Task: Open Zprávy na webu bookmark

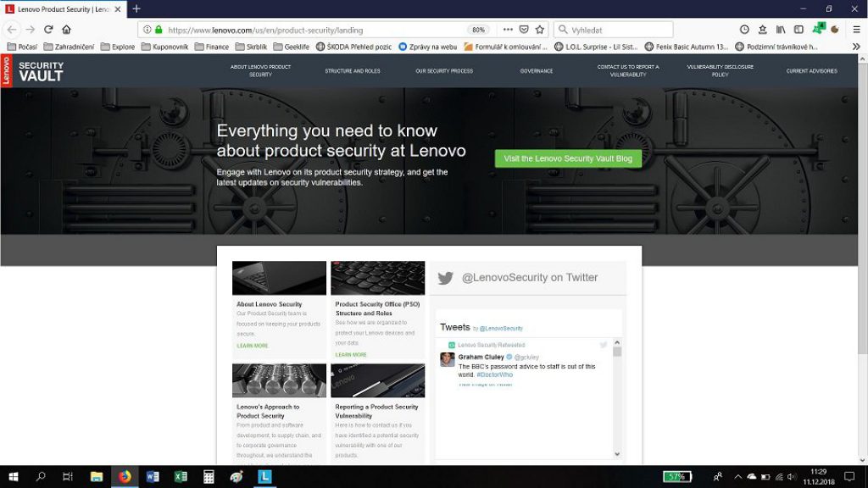Action: pos(428,47)
